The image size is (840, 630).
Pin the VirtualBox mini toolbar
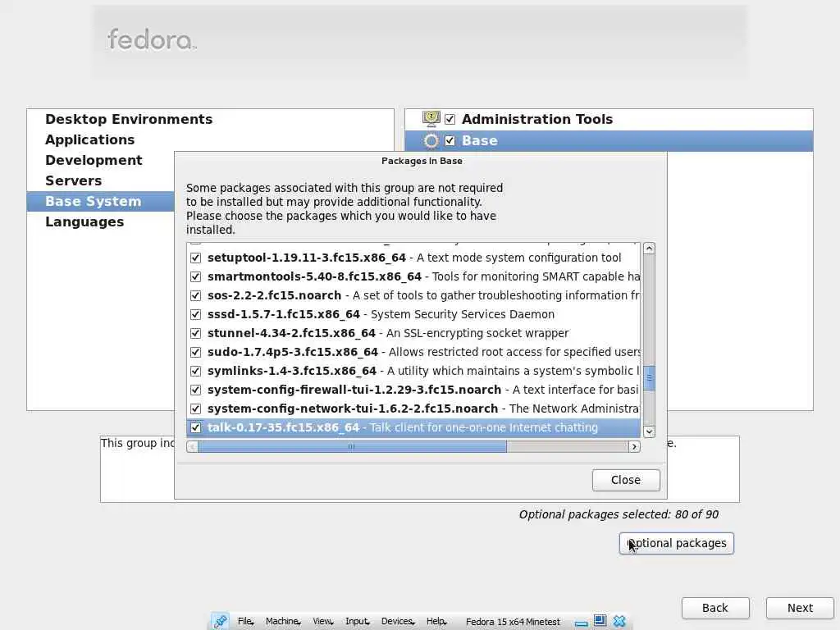220,621
